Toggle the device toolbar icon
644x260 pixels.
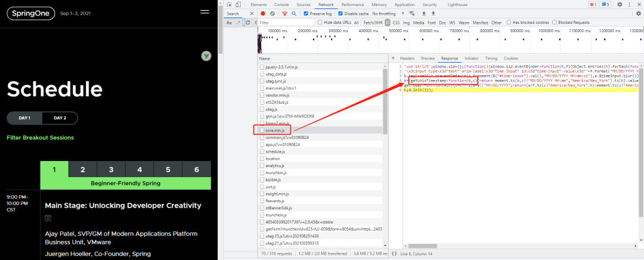pos(238,5)
